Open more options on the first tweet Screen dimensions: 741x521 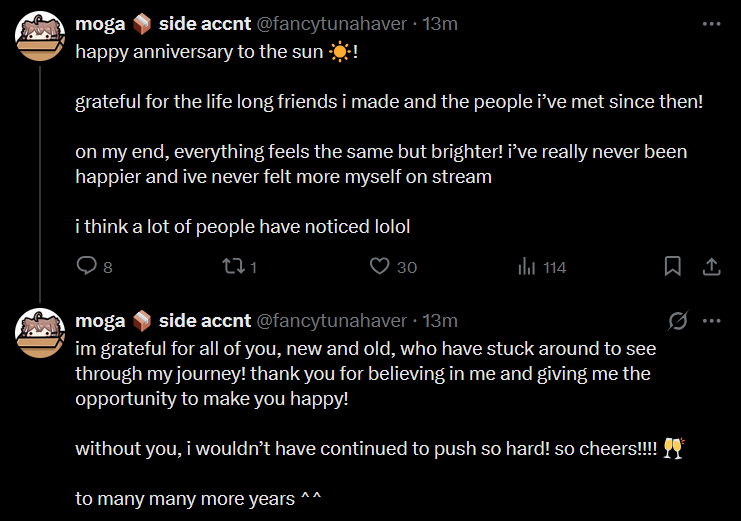pos(711,23)
